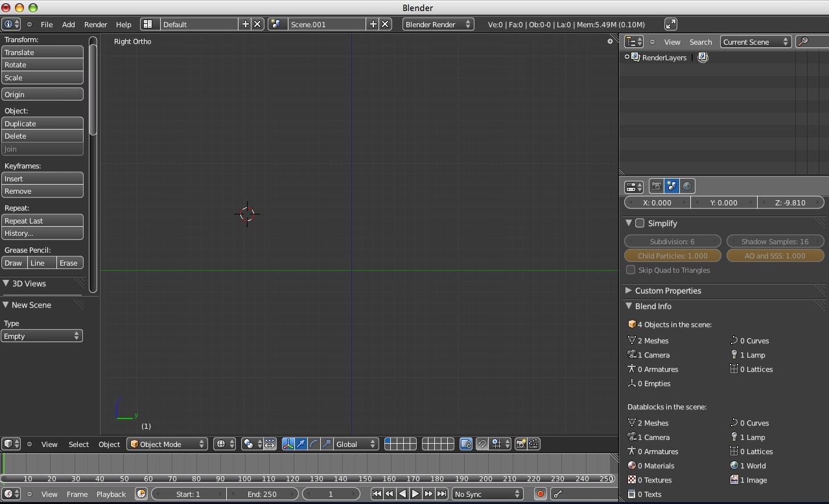
Task: Click the OpenGL render active viewport camera icon
Action: (x=520, y=444)
